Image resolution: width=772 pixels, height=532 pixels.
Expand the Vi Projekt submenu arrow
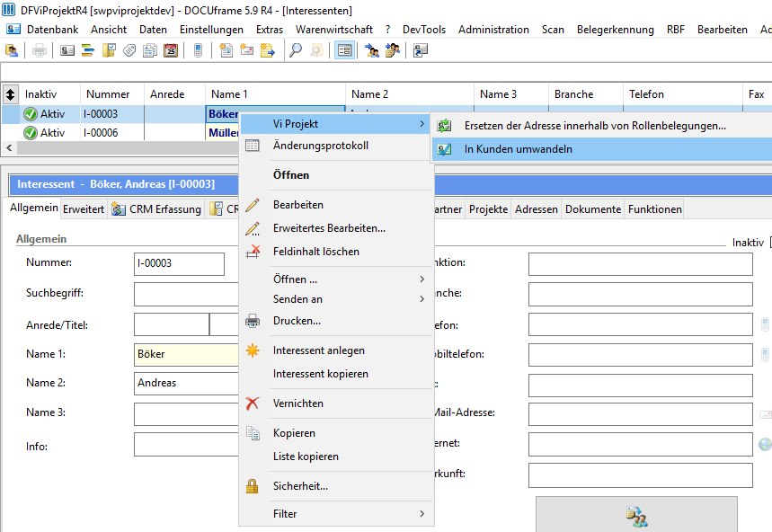point(421,124)
